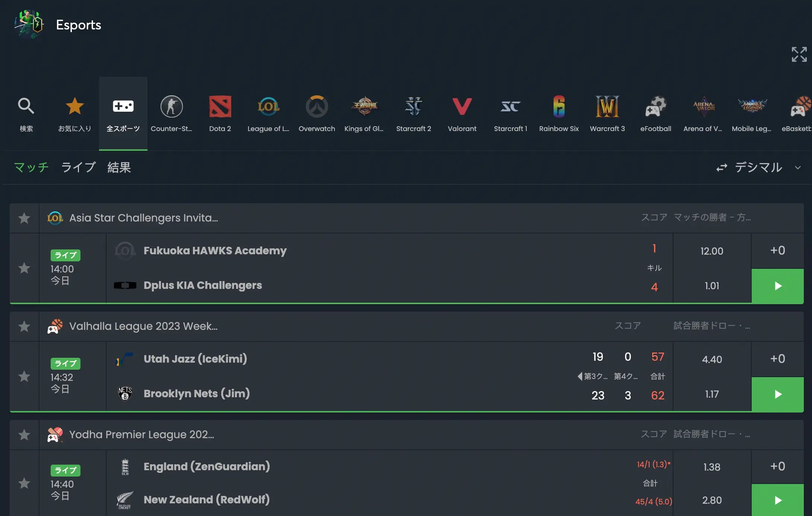Select the Starcraft 1 category icon

tap(511, 106)
